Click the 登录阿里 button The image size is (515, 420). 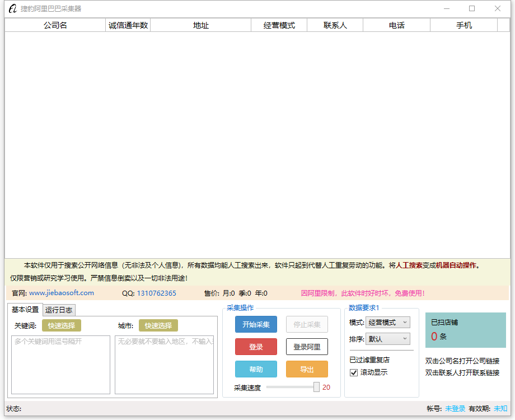click(307, 347)
